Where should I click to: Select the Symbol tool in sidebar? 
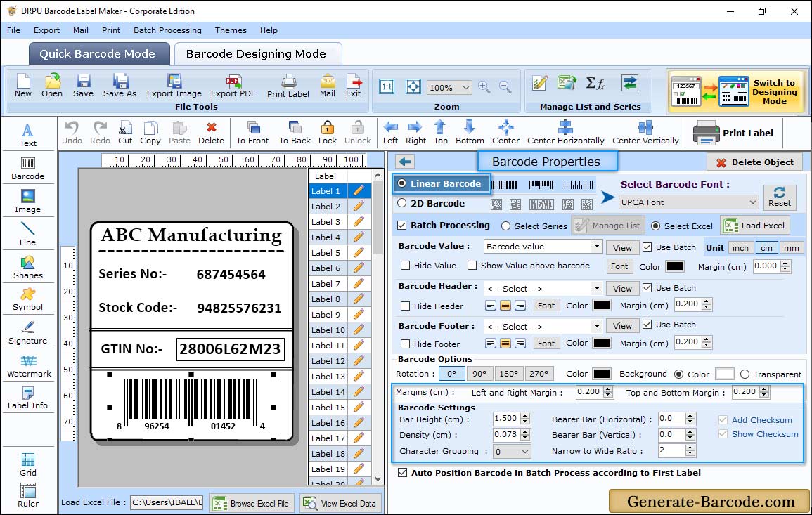28,300
